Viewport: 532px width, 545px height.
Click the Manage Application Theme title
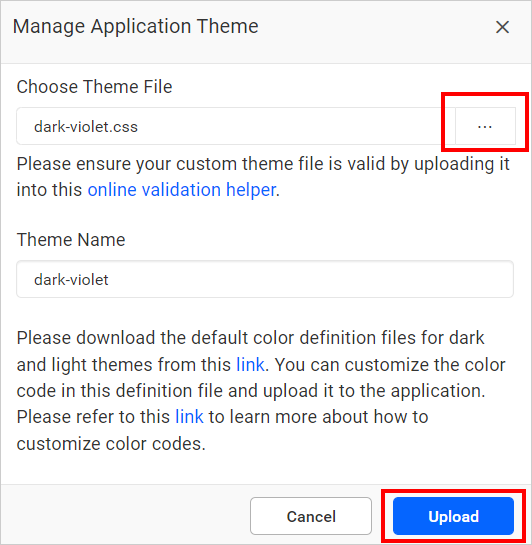pos(136,26)
